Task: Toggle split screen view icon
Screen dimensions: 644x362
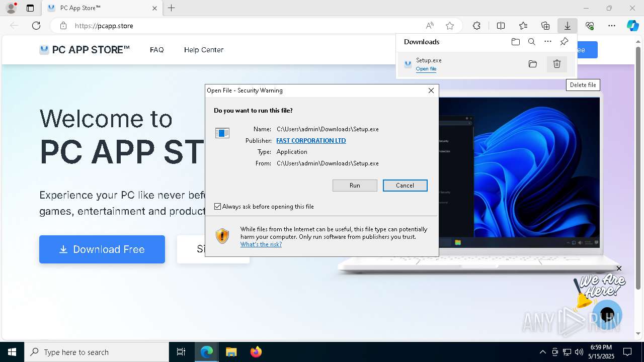Action: click(x=501, y=26)
